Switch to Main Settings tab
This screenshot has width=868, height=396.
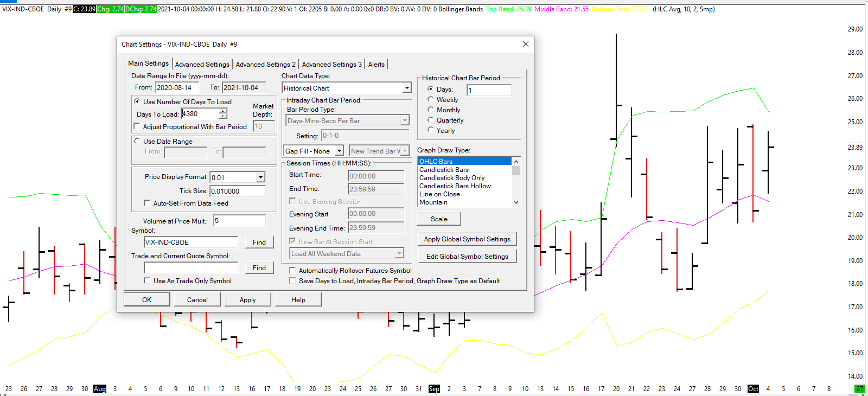(148, 63)
